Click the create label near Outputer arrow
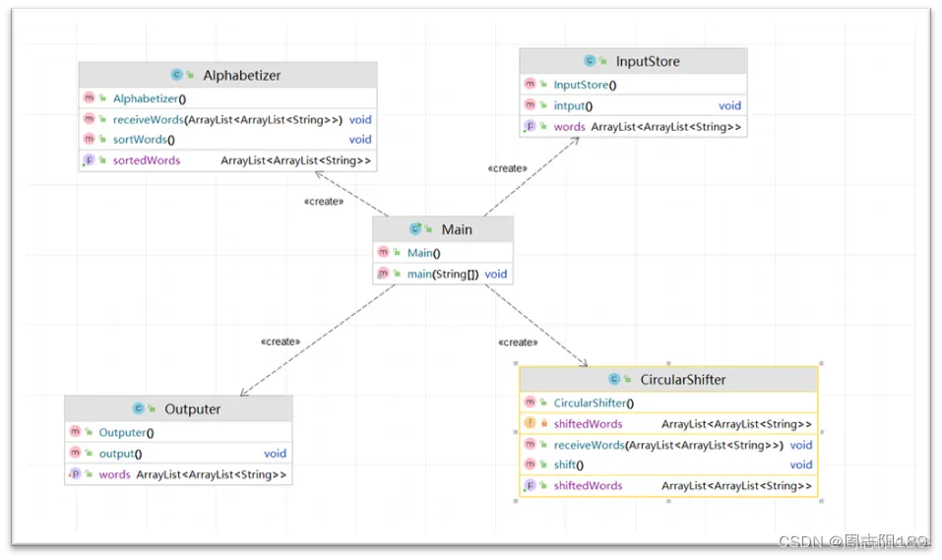The image size is (942, 560). 281,342
